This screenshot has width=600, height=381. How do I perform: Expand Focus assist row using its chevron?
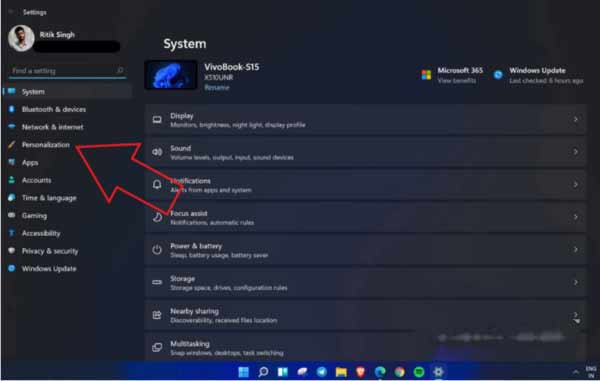576,217
